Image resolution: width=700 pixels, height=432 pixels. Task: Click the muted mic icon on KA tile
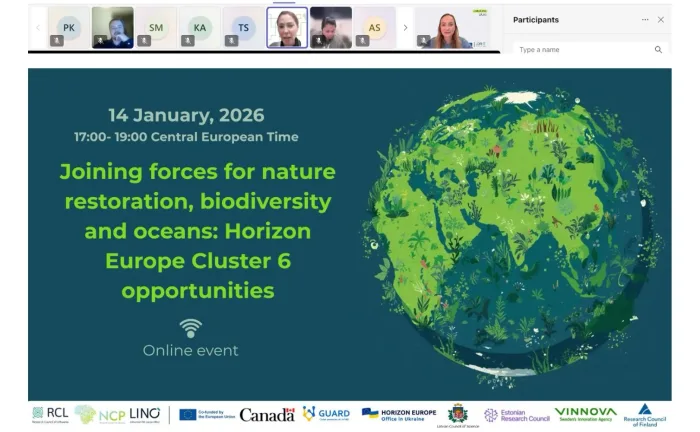188,41
